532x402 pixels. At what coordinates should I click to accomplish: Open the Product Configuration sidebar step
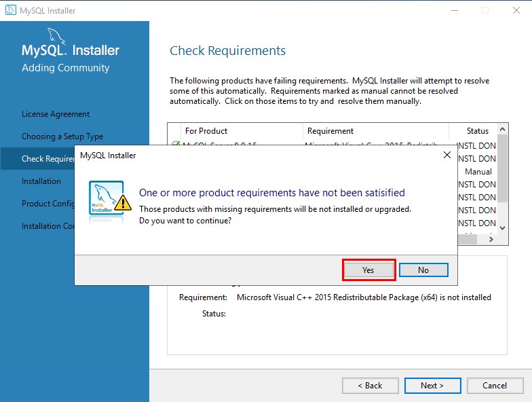click(x=47, y=204)
